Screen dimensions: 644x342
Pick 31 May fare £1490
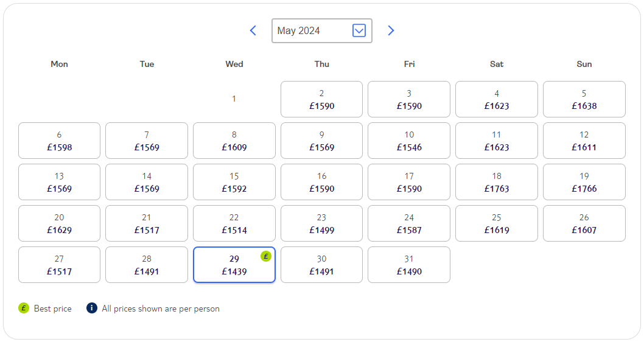[409, 265]
